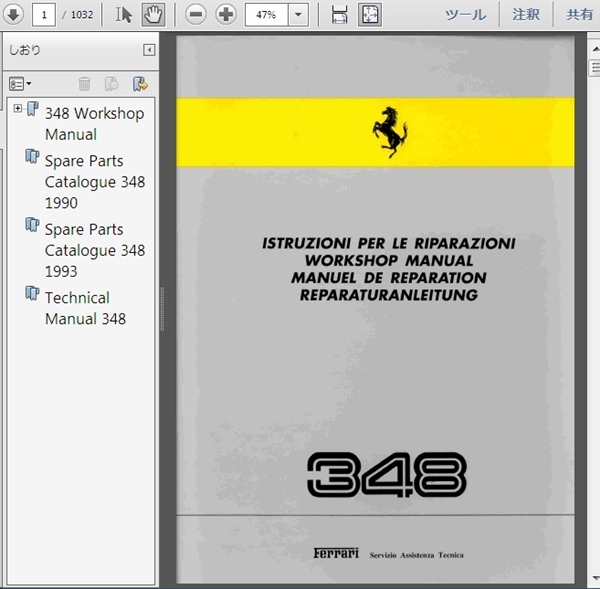Viewport: 600px width, 589px height.
Task: Click the vertical scrollbar thumb
Action: (595, 68)
